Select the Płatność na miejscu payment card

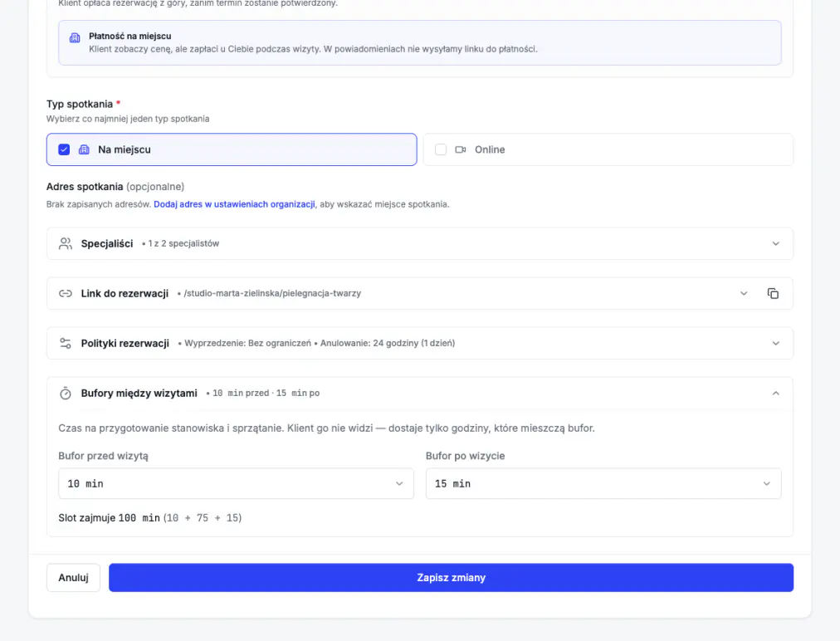(420, 43)
